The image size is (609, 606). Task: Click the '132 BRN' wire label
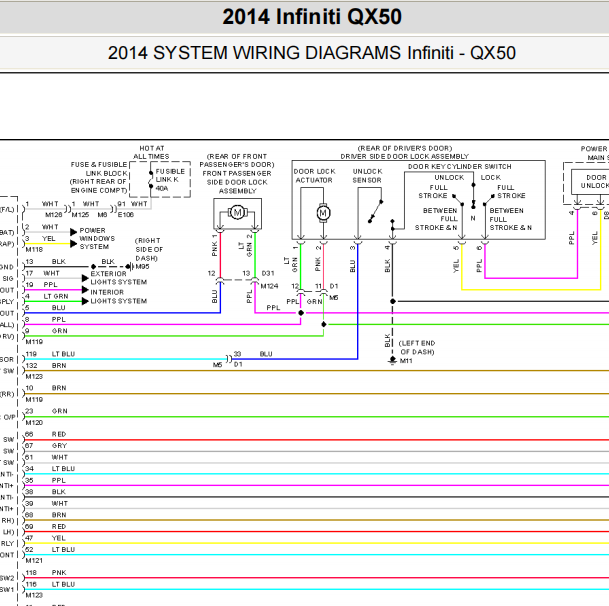pos(46,366)
